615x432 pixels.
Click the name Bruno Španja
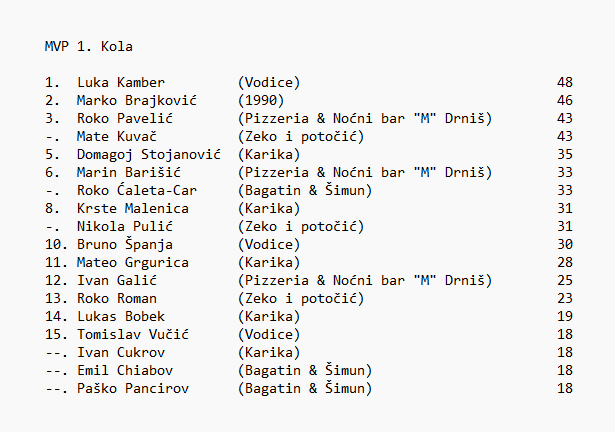125,244
